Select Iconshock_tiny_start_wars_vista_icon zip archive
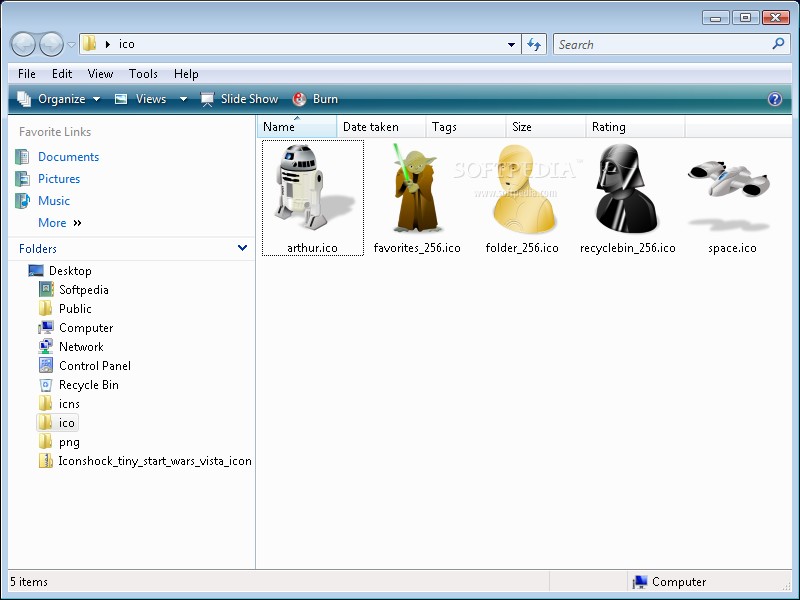This screenshot has width=800, height=600. 155,461
